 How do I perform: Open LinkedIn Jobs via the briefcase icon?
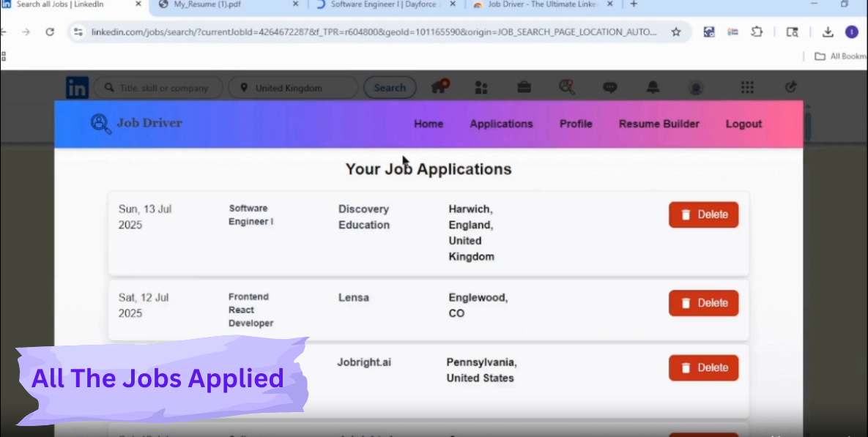pos(524,87)
